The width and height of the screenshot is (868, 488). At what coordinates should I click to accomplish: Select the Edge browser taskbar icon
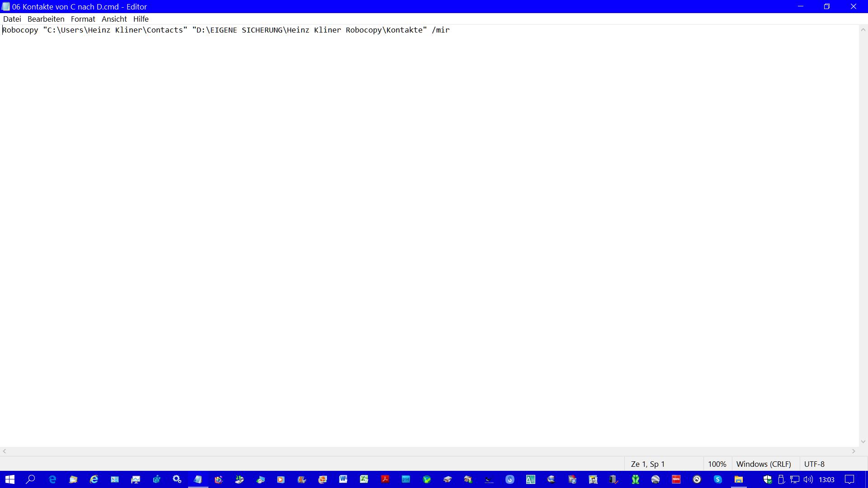point(52,479)
